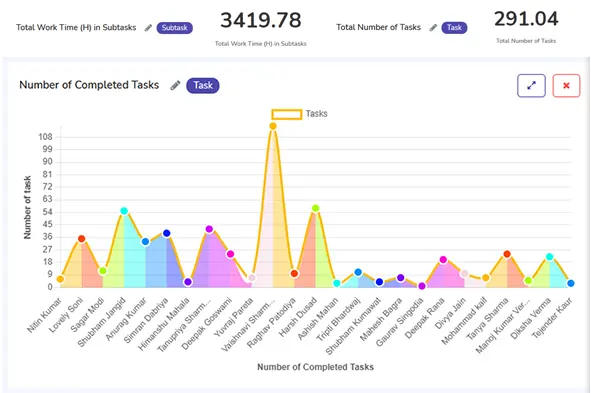Select Tanupriya Sharm's magenta data point

tap(209, 229)
